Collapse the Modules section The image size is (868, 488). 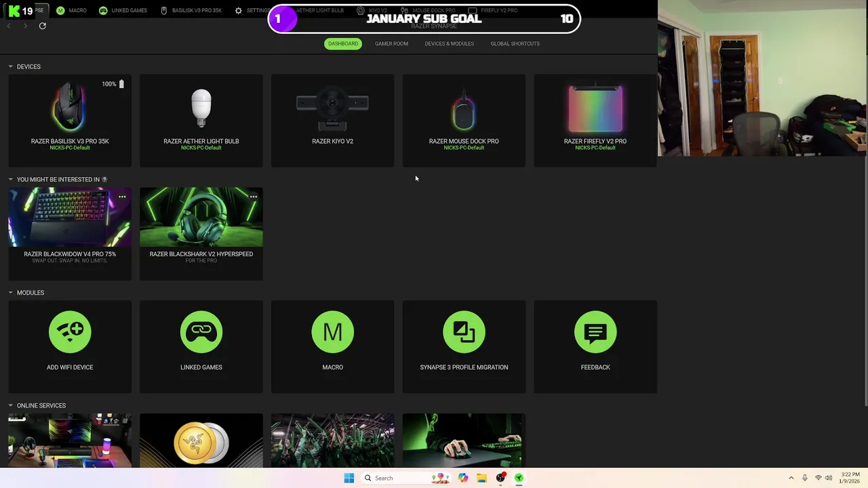(11, 293)
